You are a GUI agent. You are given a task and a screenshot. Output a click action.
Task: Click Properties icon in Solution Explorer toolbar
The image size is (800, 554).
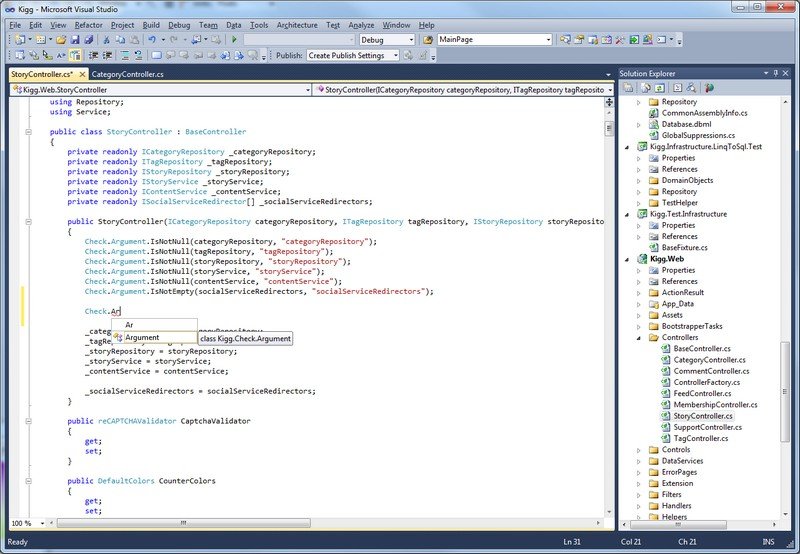[x=628, y=88]
